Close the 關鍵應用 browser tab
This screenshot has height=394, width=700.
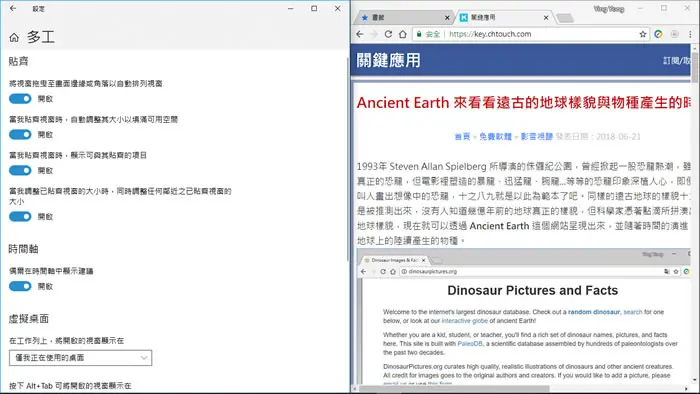coord(546,17)
